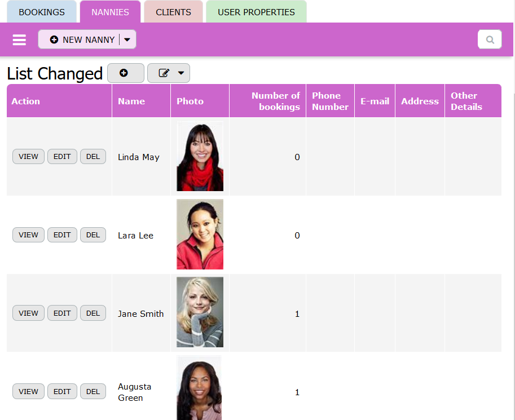Open Linda May's photo thumbnail
Image resolution: width=515 pixels, height=420 pixels.
point(200,157)
